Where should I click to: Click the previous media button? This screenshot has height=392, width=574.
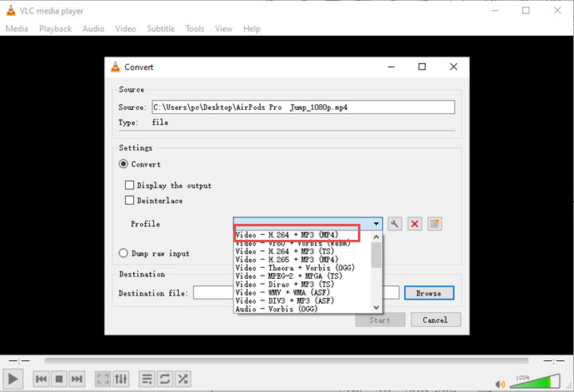[x=41, y=378]
